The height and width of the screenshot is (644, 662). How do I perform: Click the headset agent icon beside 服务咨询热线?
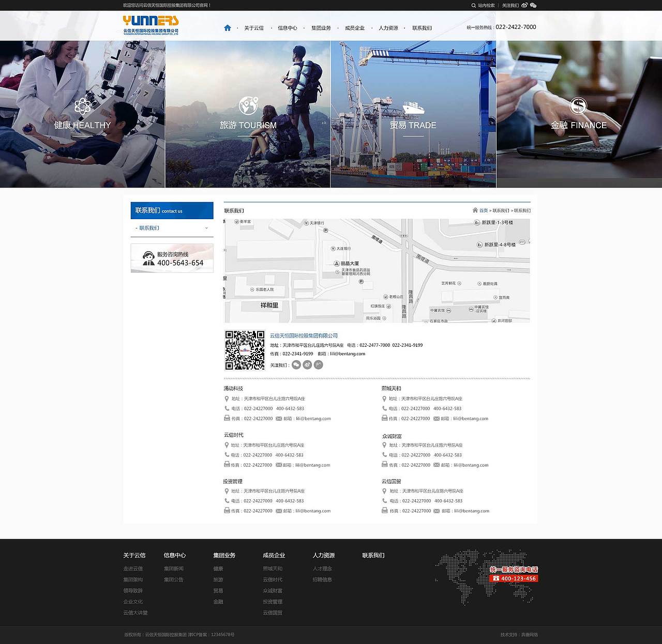coord(148,258)
